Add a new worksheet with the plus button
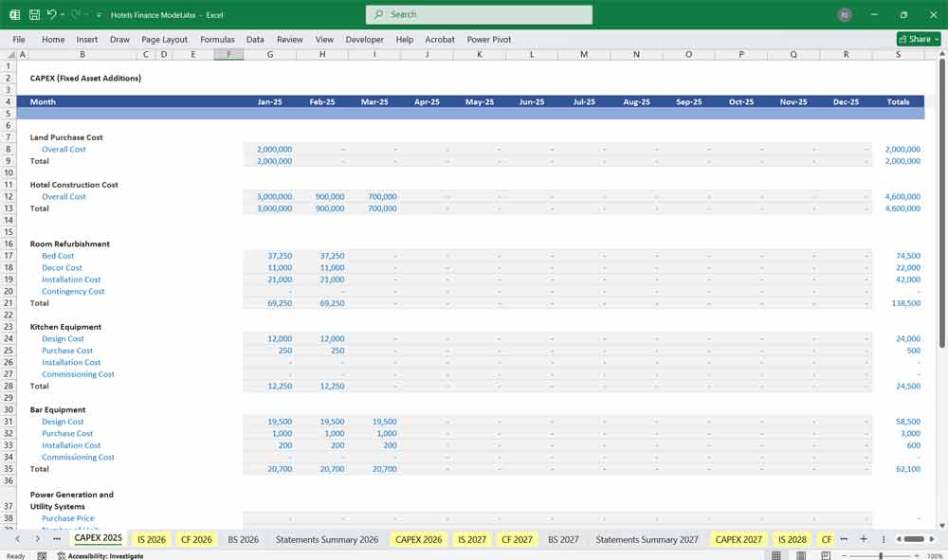Screen dimensions: 948x560 coord(863,538)
